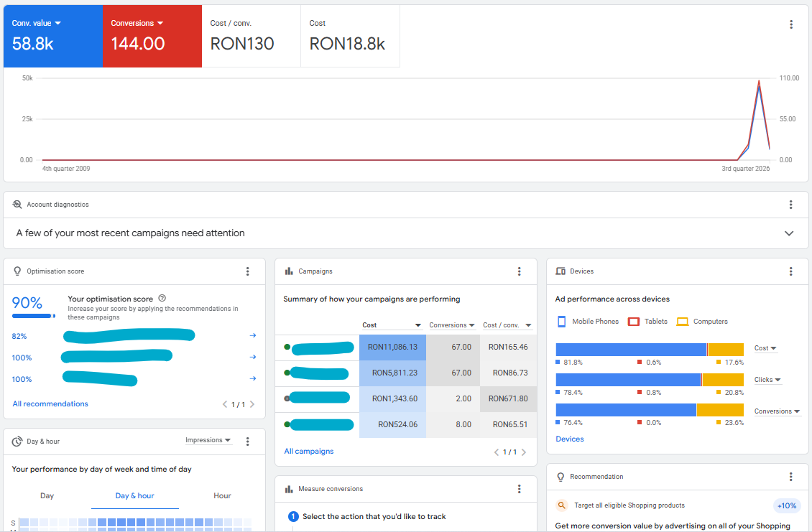Open Measure conversions card options menu
The height and width of the screenshot is (532, 812).
click(x=519, y=488)
